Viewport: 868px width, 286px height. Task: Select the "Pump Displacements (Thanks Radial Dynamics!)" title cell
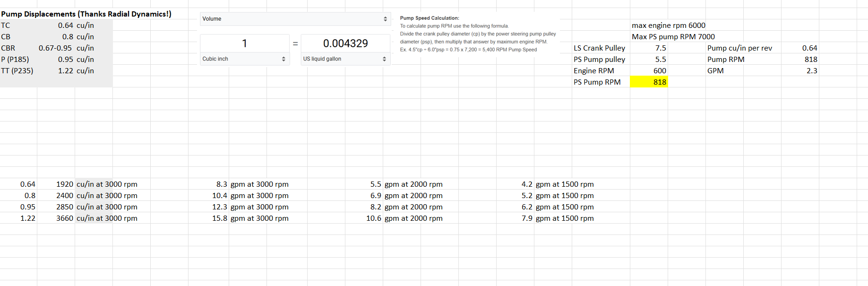86,14
